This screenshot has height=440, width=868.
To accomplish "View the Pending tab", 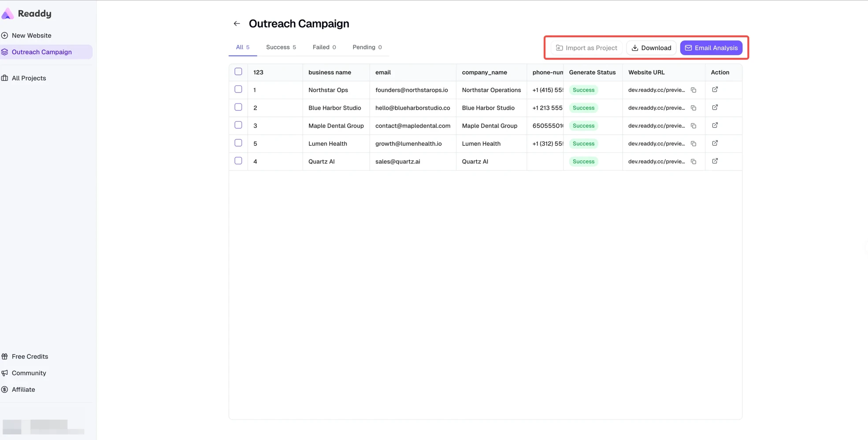I will [x=367, y=47].
